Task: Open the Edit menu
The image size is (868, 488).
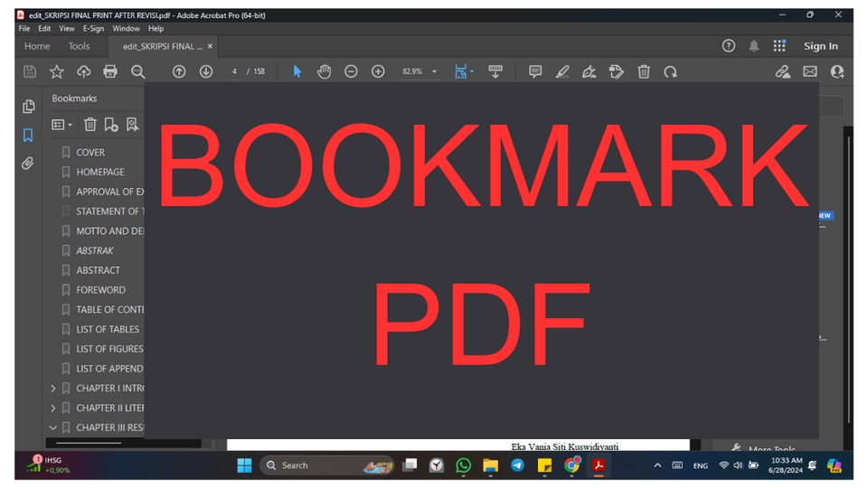Action: click(x=44, y=29)
